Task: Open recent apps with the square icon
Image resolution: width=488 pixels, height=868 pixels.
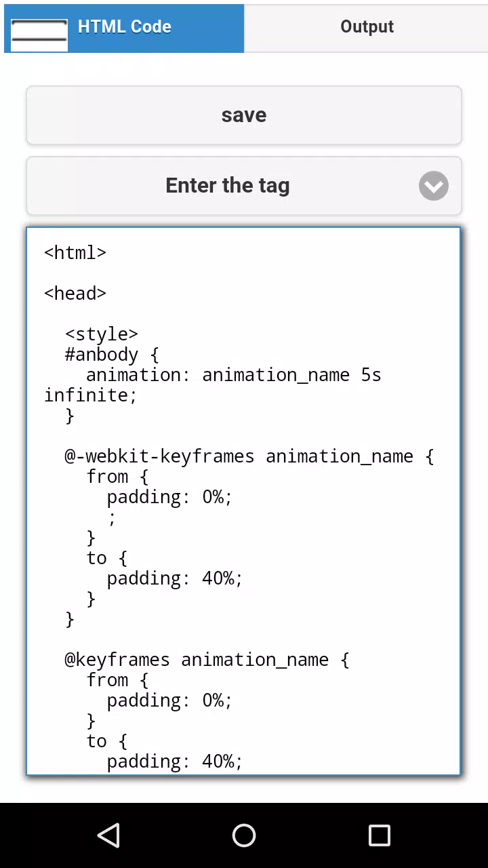Action: (x=380, y=835)
